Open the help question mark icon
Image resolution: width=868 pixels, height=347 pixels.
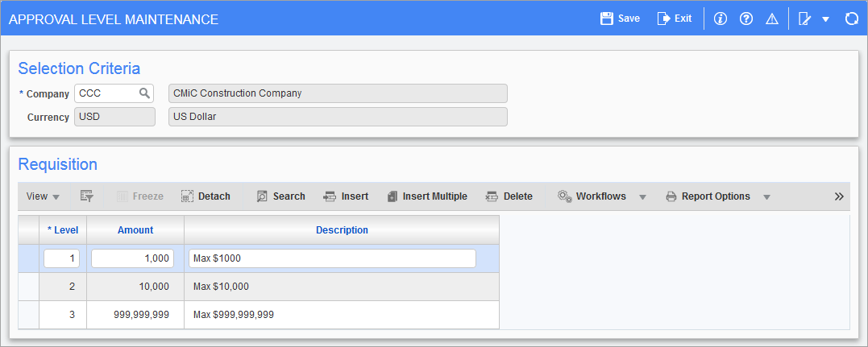(746, 19)
